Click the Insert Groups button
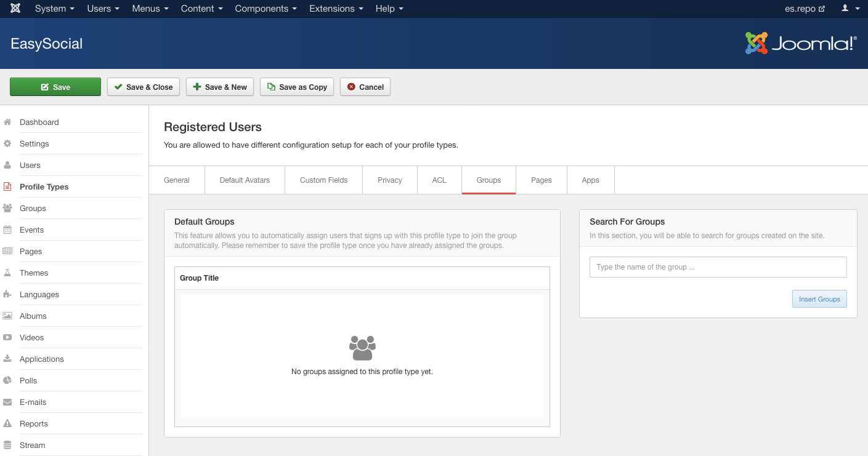 (x=819, y=299)
